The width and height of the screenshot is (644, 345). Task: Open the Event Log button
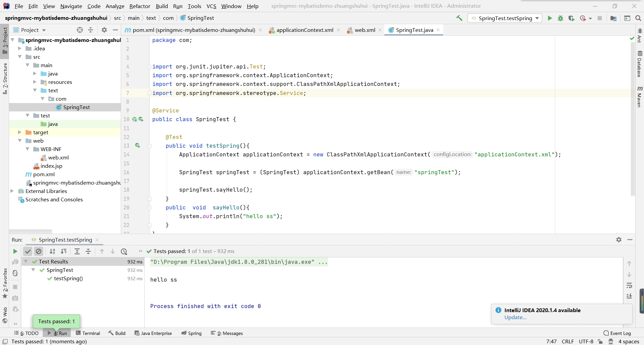617,333
